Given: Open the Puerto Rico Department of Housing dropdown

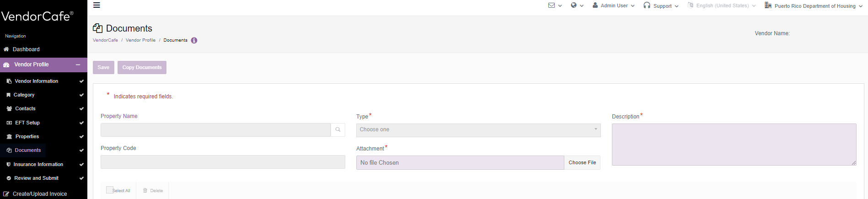Looking at the screenshot, I should coord(814,6).
